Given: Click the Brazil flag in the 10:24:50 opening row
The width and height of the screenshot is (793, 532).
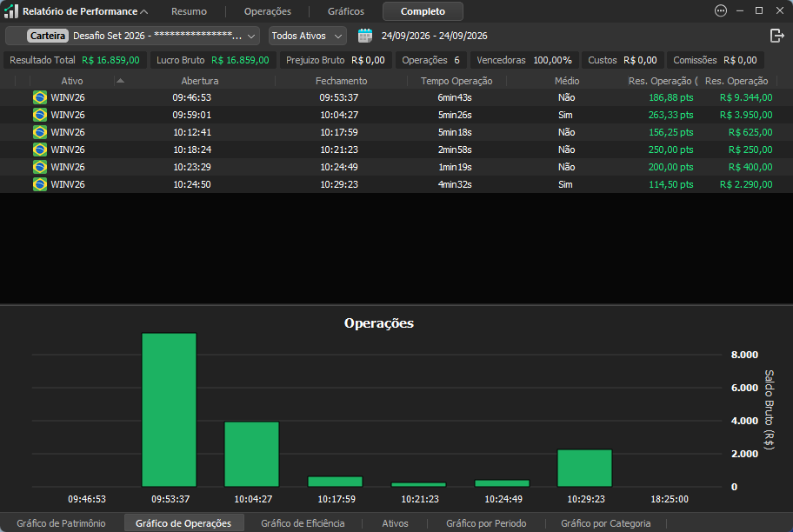Looking at the screenshot, I should 40,184.
